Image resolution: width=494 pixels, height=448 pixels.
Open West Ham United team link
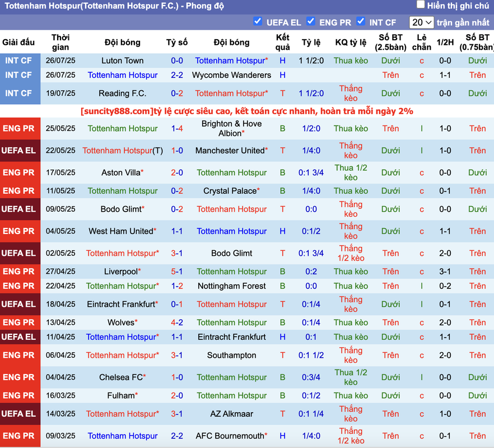[120, 231]
